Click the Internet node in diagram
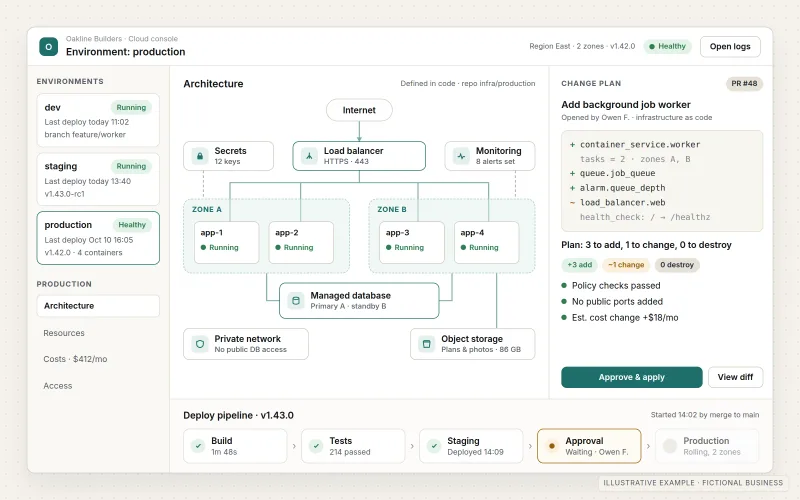 359,110
